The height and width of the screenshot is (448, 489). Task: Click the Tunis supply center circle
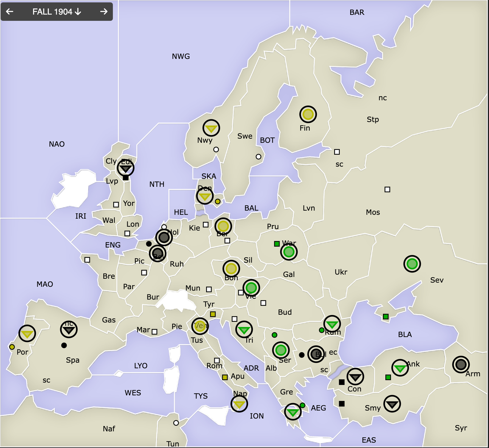pyautogui.click(x=176, y=423)
